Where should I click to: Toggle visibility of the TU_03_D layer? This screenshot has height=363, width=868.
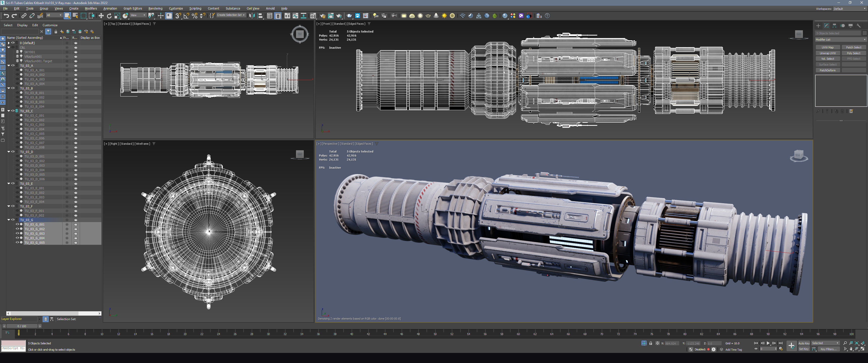[13, 152]
